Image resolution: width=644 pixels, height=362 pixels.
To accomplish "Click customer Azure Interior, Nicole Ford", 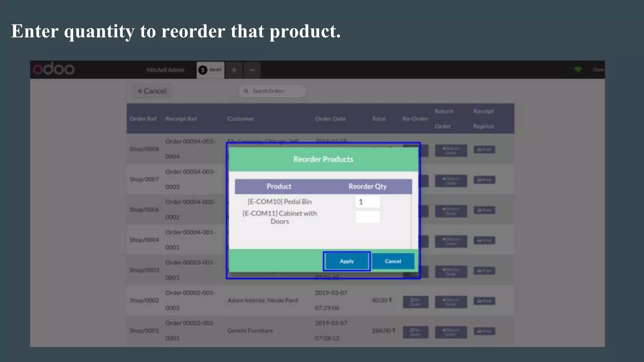I will [x=263, y=300].
